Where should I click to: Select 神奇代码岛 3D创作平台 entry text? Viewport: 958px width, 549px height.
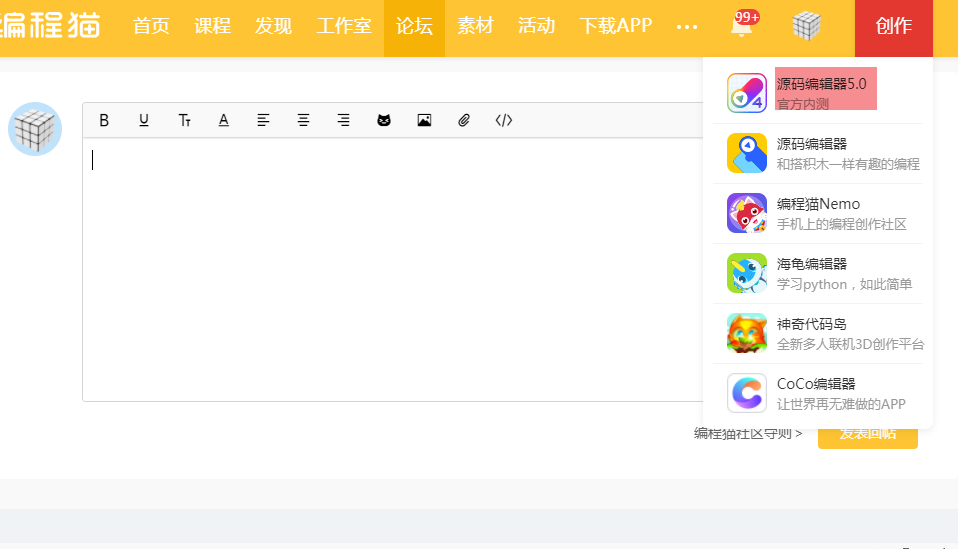tap(850, 334)
